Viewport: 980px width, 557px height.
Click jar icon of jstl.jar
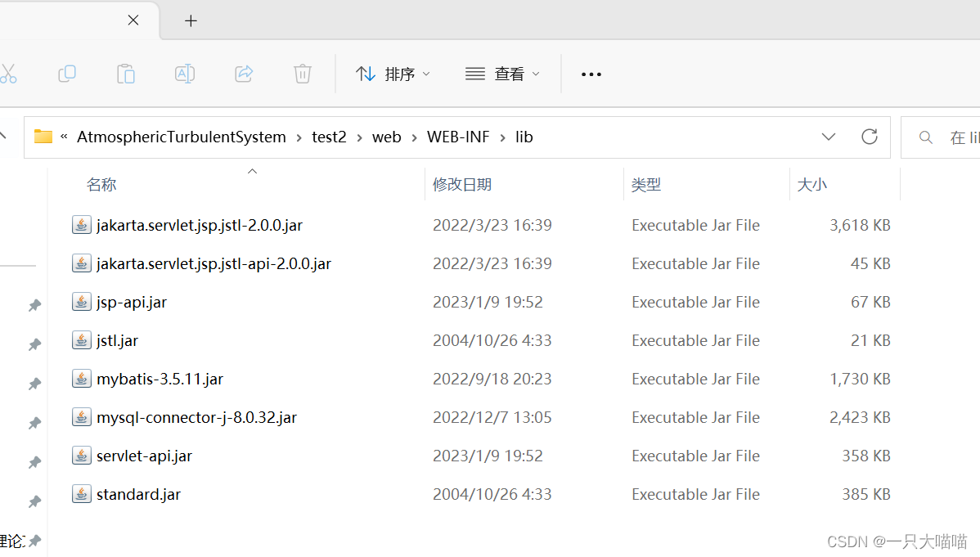click(x=81, y=340)
